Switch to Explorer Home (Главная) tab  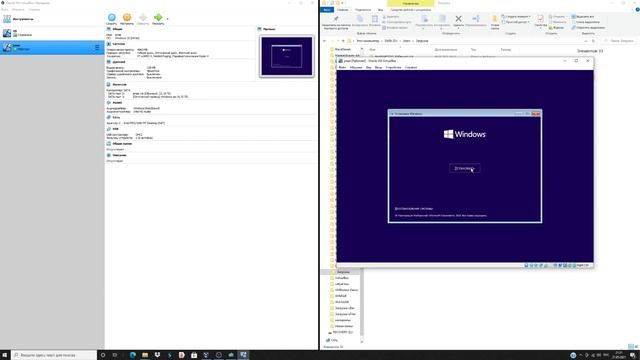tap(343, 9)
